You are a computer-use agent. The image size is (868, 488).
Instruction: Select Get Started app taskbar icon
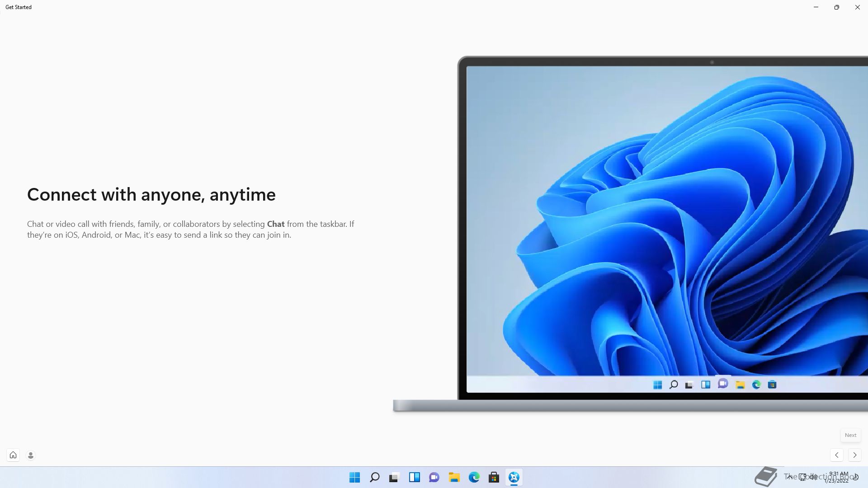point(514,477)
